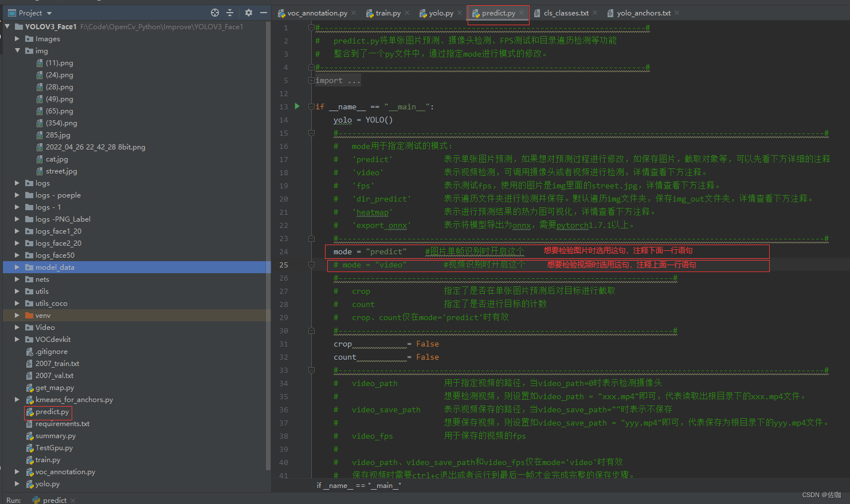Screen dimensions: 850x504
Task: Select predict.py in project tree
Action: 52,411
